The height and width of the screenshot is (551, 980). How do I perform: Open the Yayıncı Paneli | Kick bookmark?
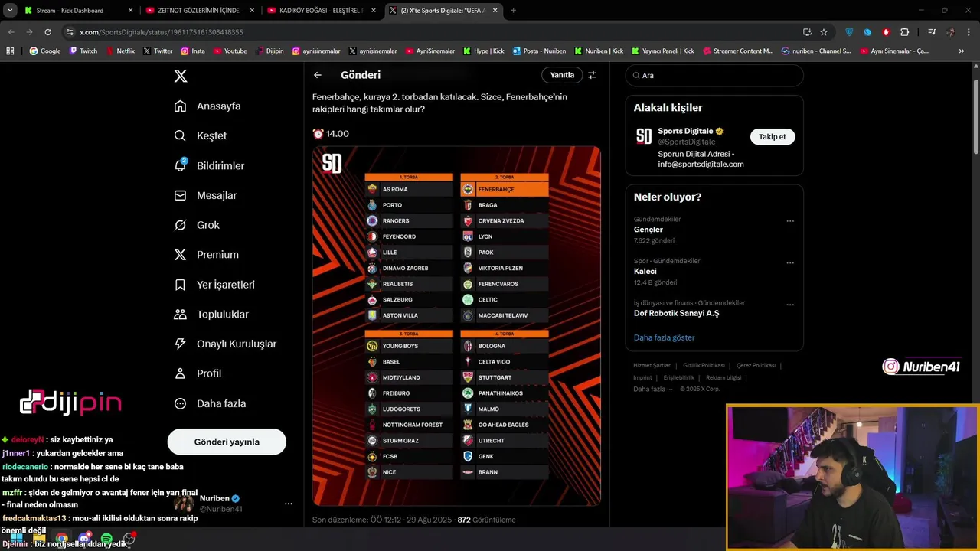pyautogui.click(x=663, y=51)
